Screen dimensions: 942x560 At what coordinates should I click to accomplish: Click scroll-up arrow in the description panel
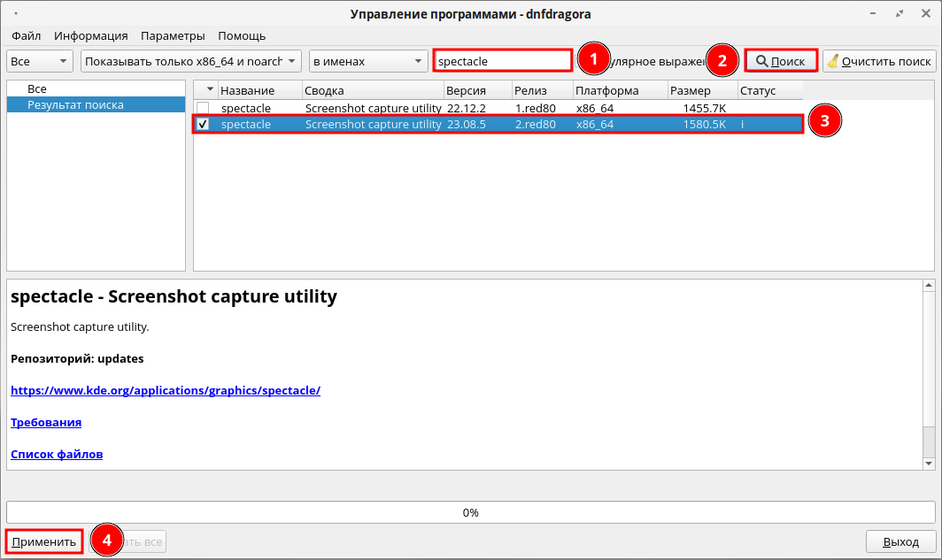coord(928,286)
